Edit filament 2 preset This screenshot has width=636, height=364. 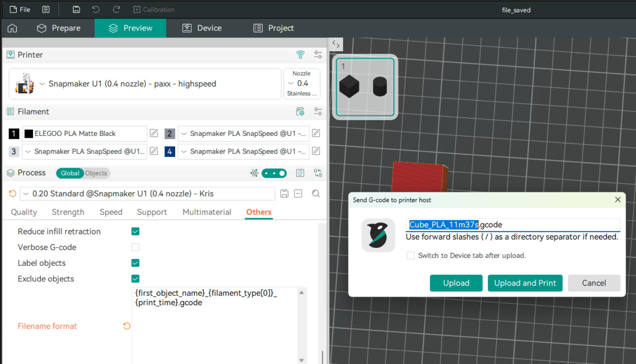316,133
